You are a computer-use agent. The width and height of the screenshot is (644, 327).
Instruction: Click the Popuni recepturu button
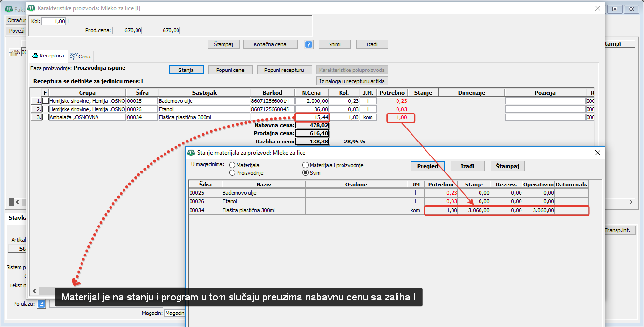[x=284, y=70]
